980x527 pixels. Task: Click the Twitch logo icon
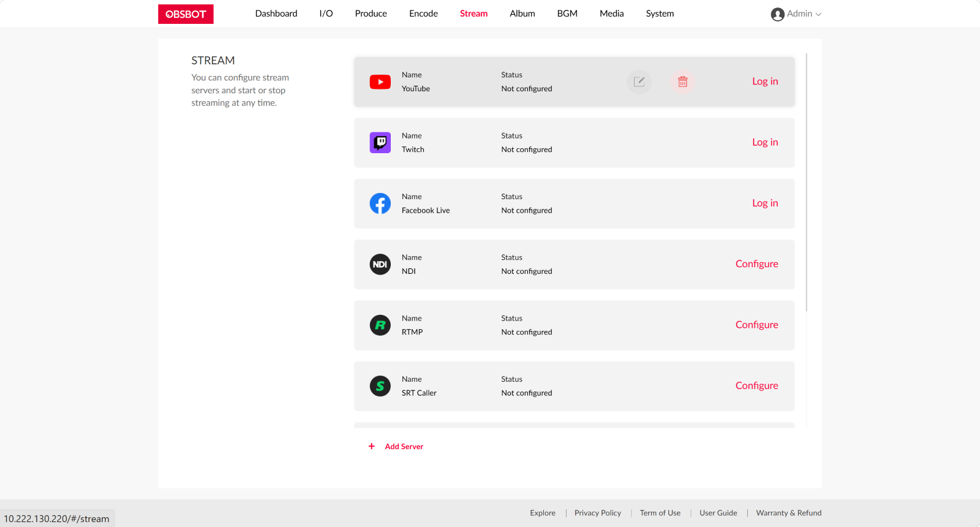(380, 143)
